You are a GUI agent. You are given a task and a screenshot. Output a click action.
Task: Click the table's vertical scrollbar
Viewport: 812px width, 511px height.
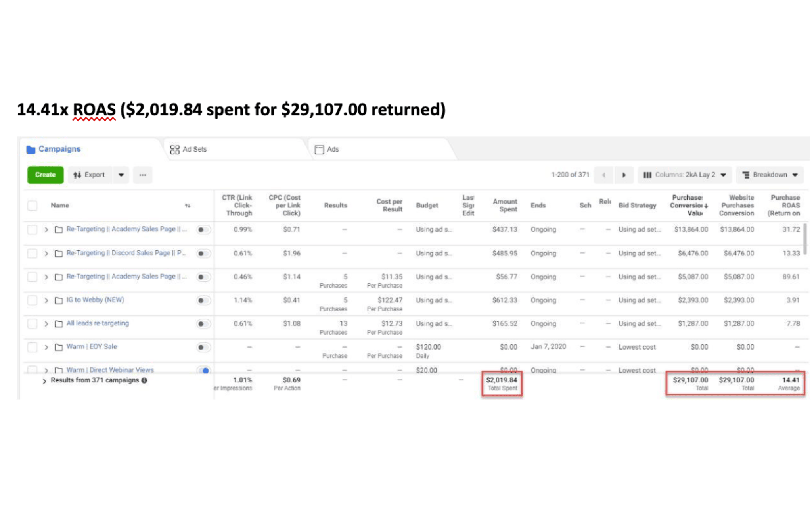tap(805, 239)
